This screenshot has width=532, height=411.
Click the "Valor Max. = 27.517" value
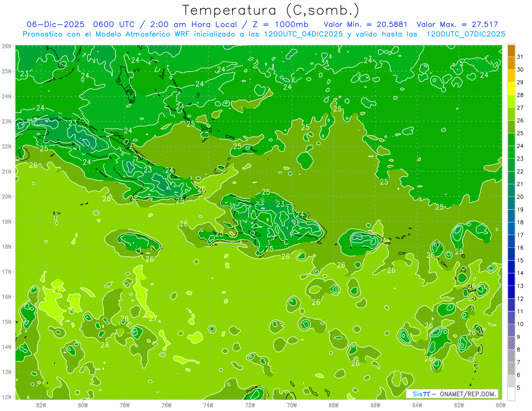[x=458, y=24]
